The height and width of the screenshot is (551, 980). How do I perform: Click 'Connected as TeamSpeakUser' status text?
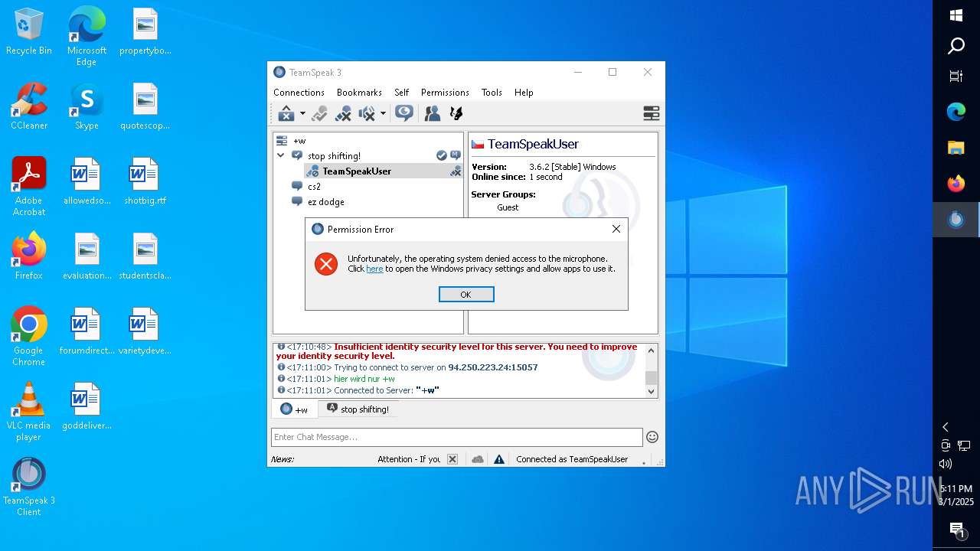click(x=572, y=459)
